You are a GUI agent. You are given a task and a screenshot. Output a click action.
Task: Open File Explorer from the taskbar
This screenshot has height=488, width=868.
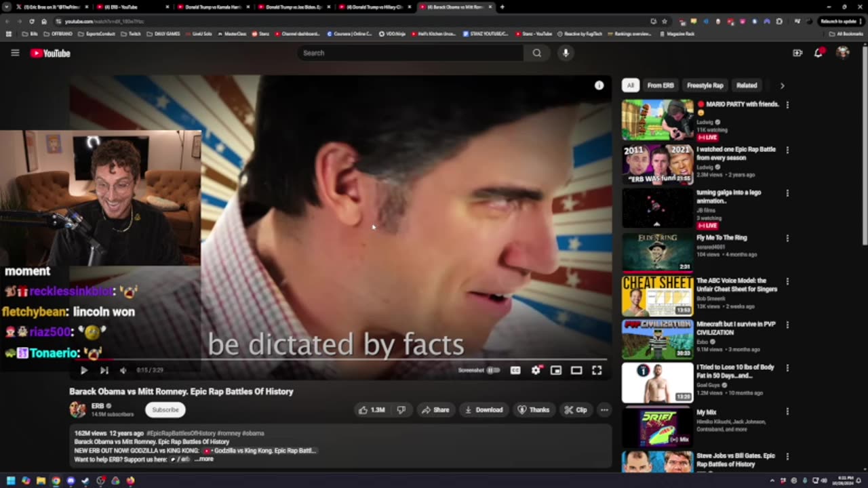(x=41, y=481)
